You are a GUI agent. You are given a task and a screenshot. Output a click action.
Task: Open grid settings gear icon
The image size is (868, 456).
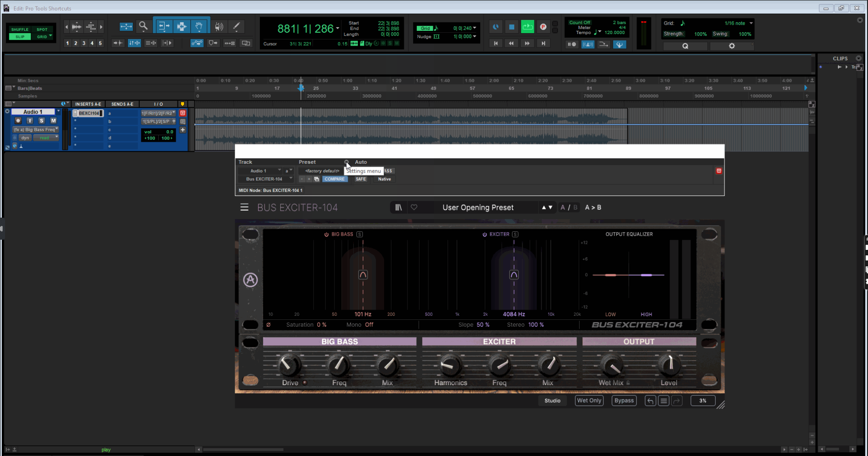pyautogui.click(x=732, y=46)
